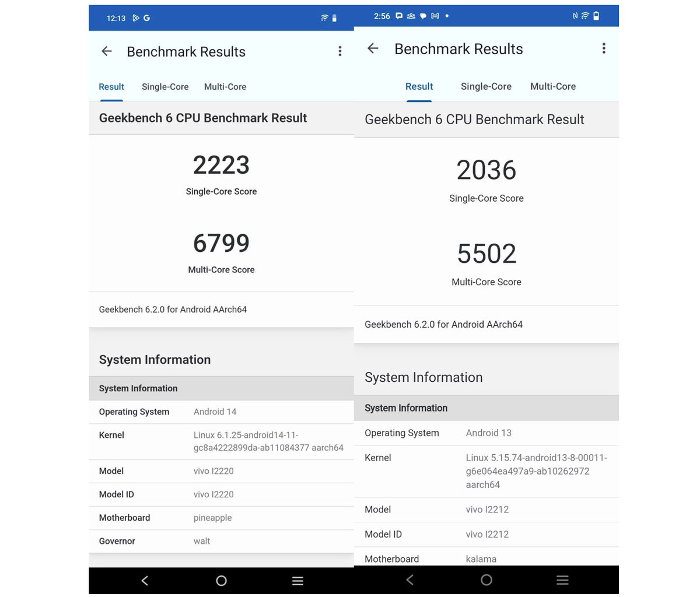The image size is (700, 597).
Task: Switch to Multi-Core tab in left screenshot
Action: pyautogui.click(x=225, y=87)
